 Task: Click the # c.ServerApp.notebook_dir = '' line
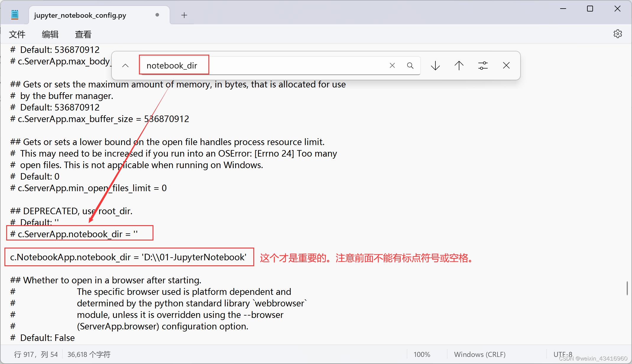pos(74,234)
